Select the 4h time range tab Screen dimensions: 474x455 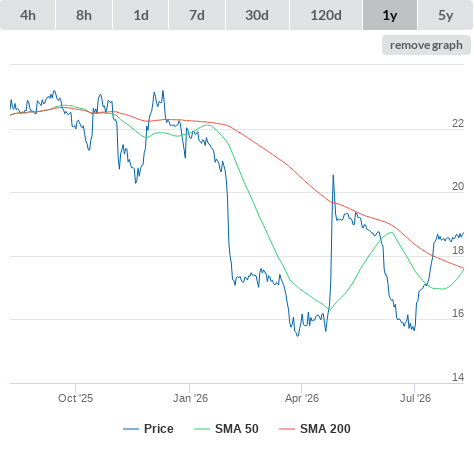pyautogui.click(x=28, y=15)
